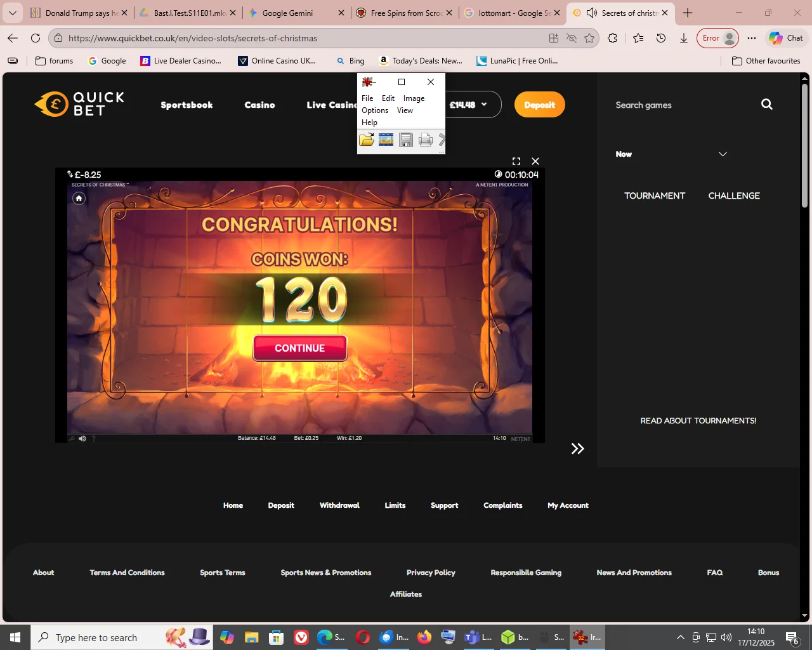
Task: Open IrfanView File menu
Action: [x=367, y=98]
